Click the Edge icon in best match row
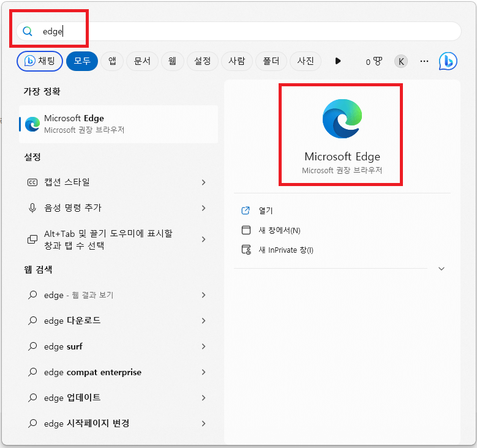The width and height of the screenshot is (477, 448). pyautogui.click(x=32, y=124)
